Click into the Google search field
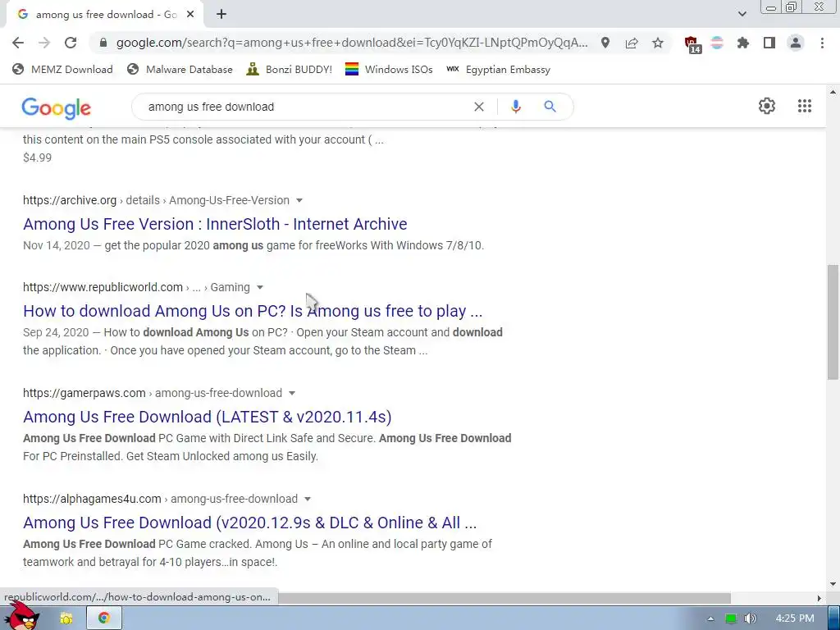The image size is (840, 630). click(305, 107)
